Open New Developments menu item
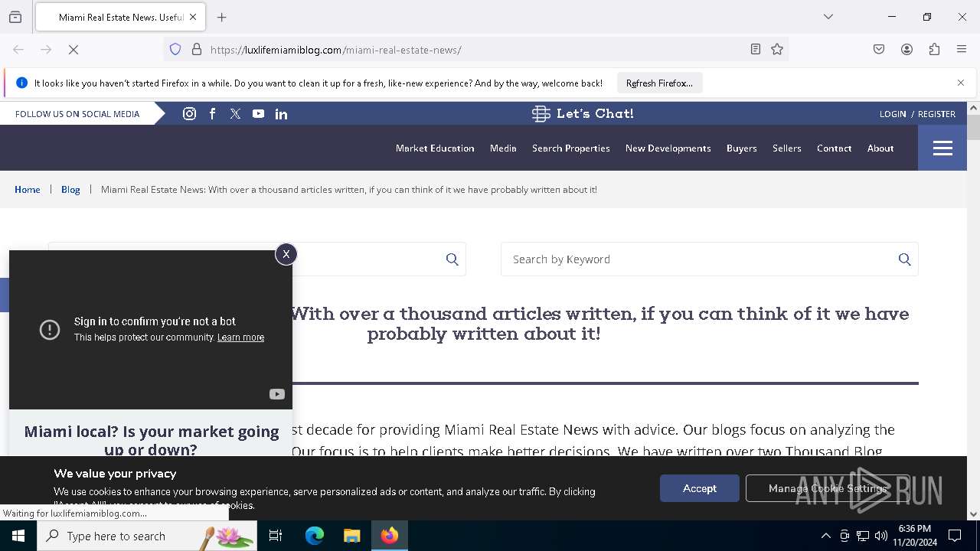 668,148
